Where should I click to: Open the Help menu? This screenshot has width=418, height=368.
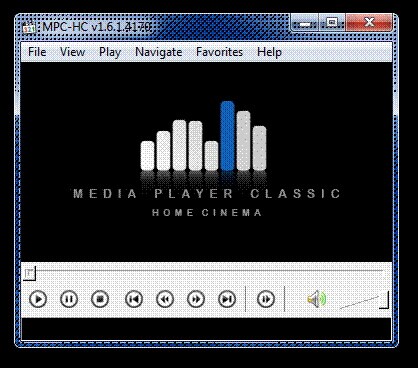point(269,52)
